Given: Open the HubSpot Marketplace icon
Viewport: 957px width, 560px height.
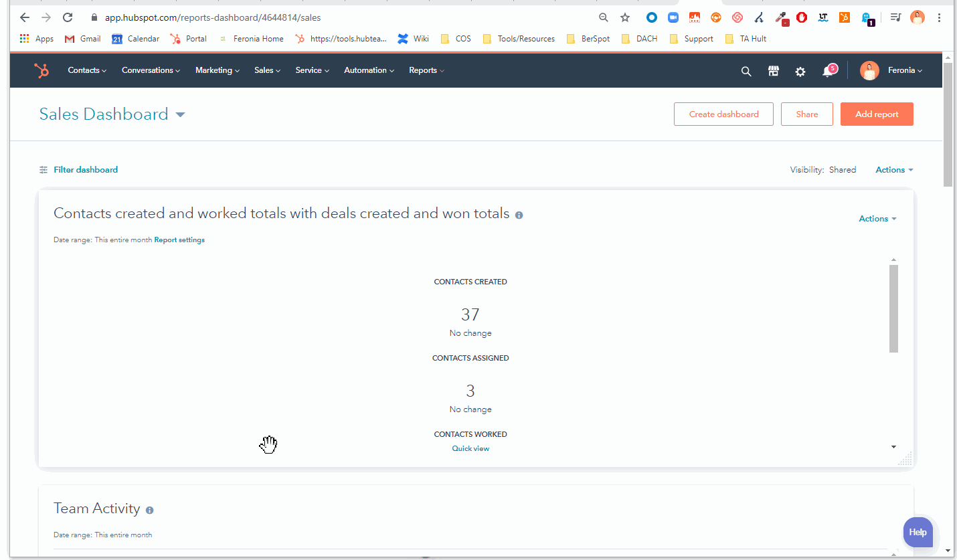Looking at the screenshot, I should point(773,71).
